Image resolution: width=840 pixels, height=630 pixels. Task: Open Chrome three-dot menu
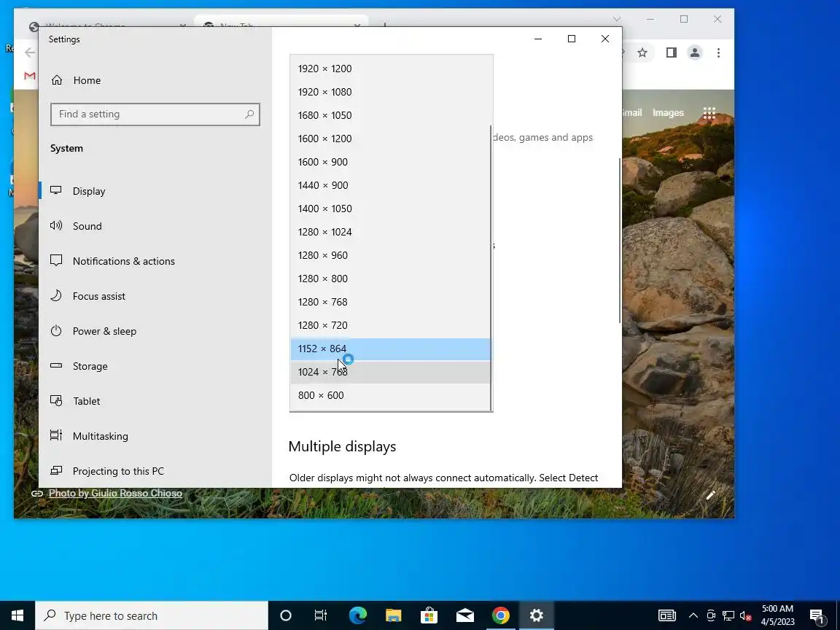718,52
